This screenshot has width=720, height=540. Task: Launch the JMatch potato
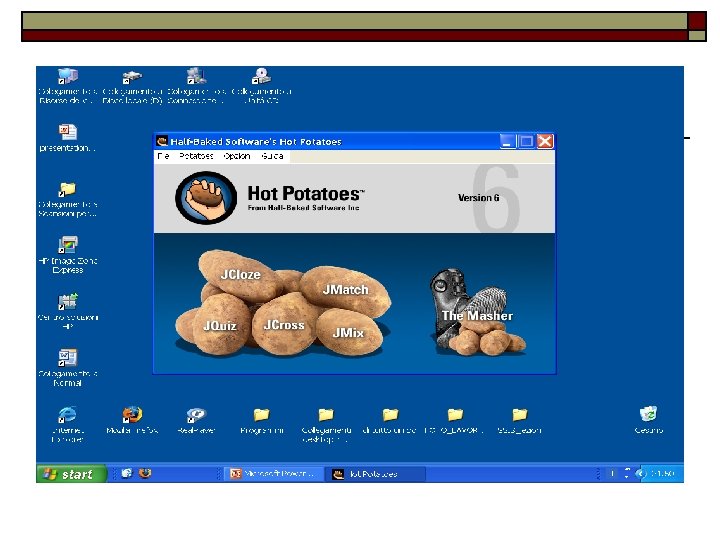click(x=345, y=290)
